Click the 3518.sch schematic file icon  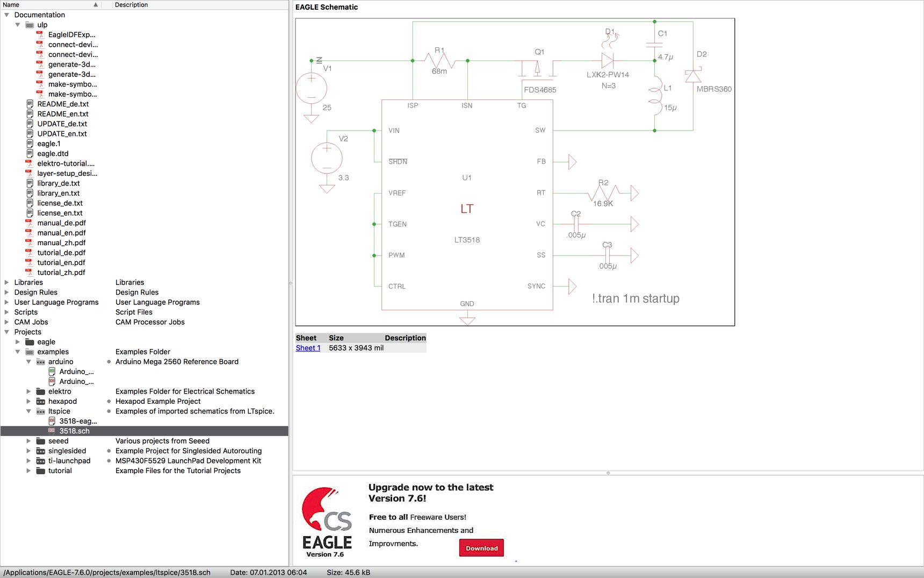pyautogui.click(x=52, y=431)
